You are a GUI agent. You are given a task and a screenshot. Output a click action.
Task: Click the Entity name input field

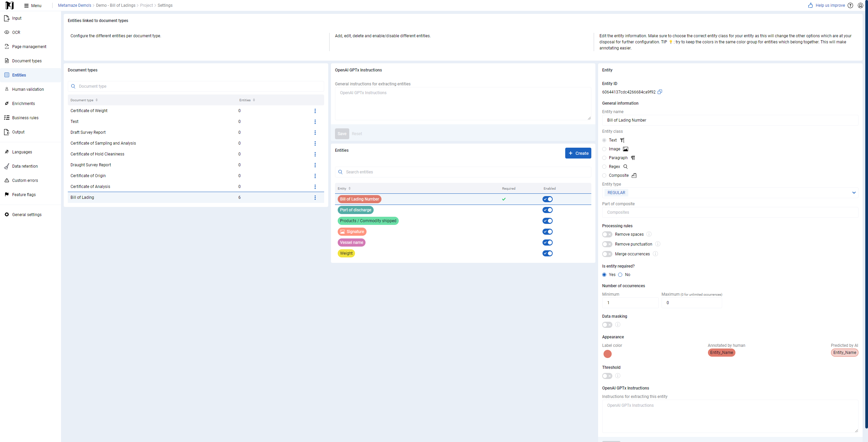[x=730, y=120]
